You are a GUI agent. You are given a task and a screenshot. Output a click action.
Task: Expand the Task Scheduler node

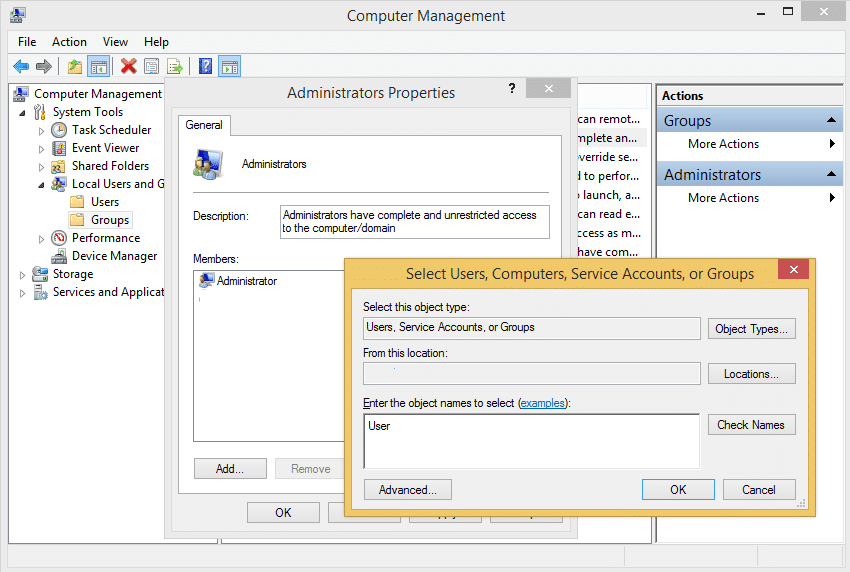click(x=41, y=131)
